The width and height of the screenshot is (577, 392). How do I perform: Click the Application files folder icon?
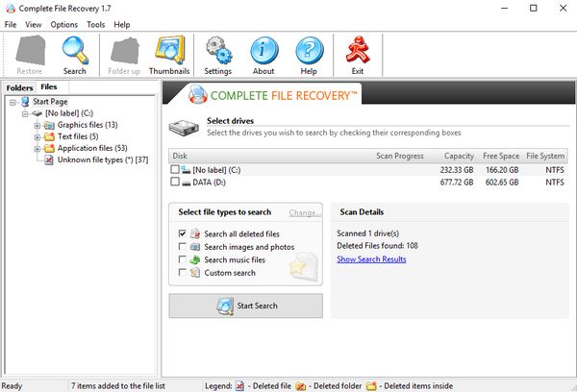[x=49, y=149]
